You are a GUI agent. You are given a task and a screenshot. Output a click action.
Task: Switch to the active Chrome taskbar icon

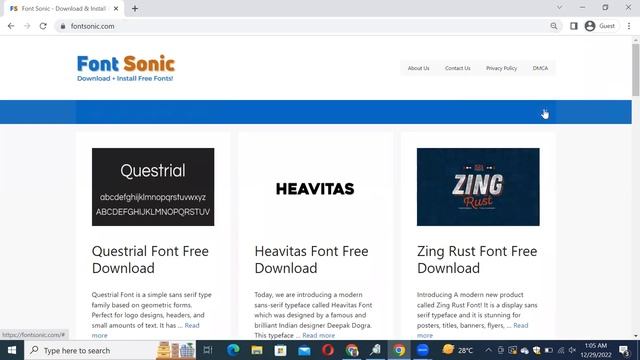[x=399, y=350]
